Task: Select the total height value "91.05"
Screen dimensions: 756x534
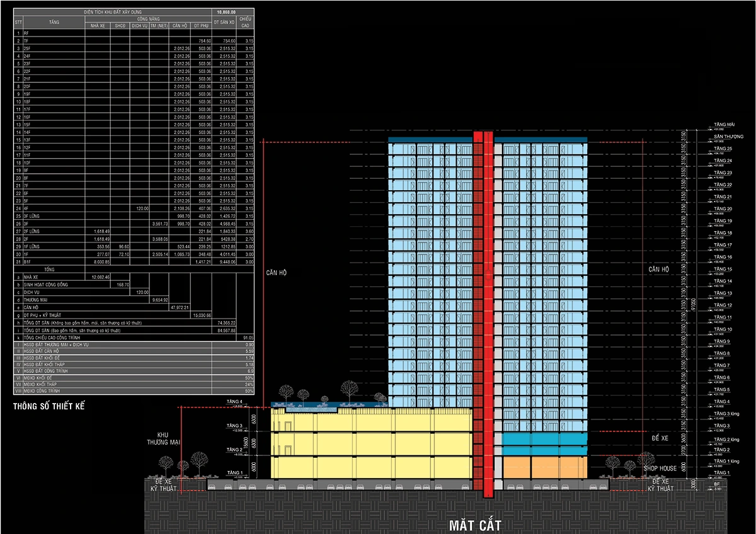Action: coord(247,338)
